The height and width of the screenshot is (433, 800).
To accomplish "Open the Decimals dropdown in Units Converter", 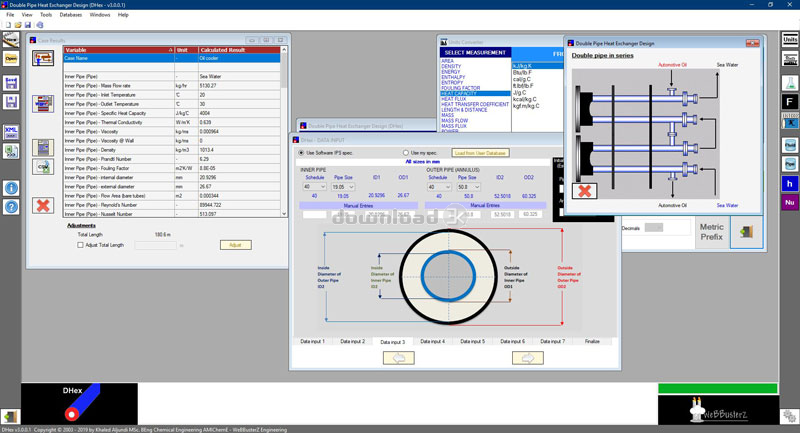I will tap(654, 228).
